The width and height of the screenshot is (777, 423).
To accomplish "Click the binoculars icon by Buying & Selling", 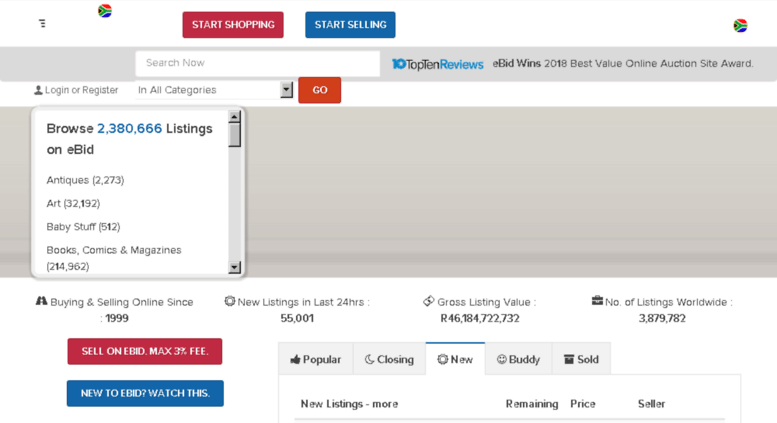I will [41, 301].
